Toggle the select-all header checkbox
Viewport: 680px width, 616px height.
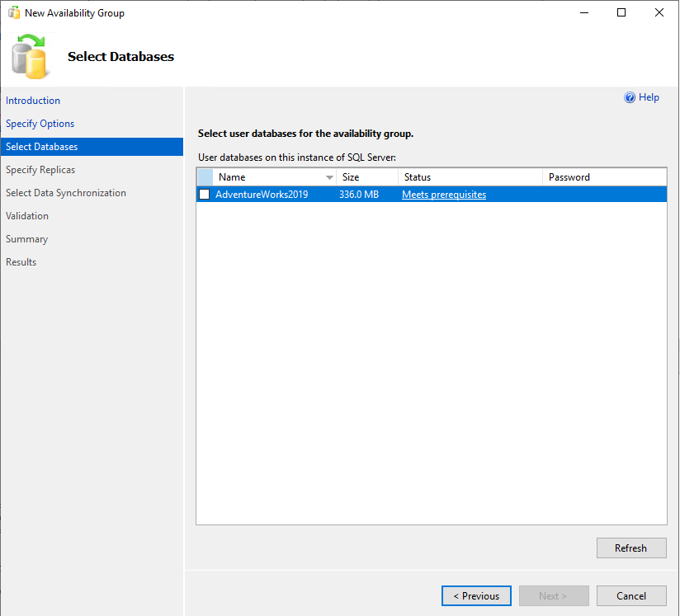205,177
